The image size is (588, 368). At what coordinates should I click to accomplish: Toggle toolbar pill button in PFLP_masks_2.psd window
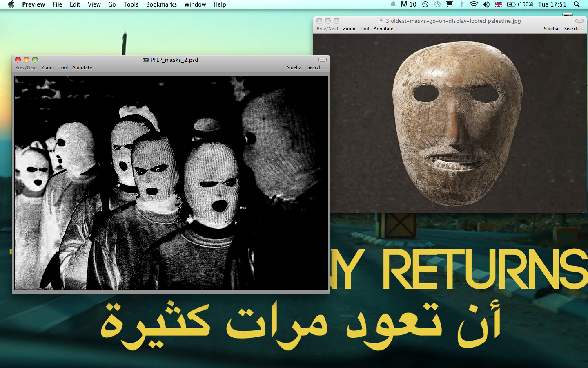tap(323, 60)
